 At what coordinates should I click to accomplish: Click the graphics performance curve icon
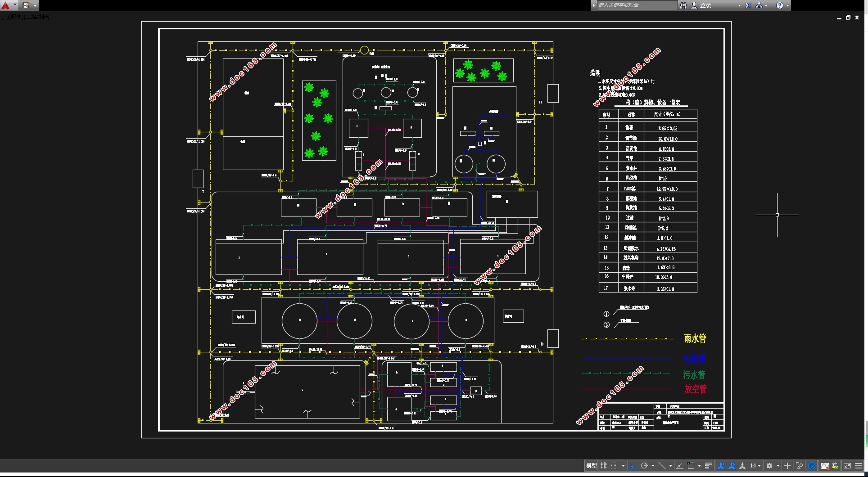(824, 466)
